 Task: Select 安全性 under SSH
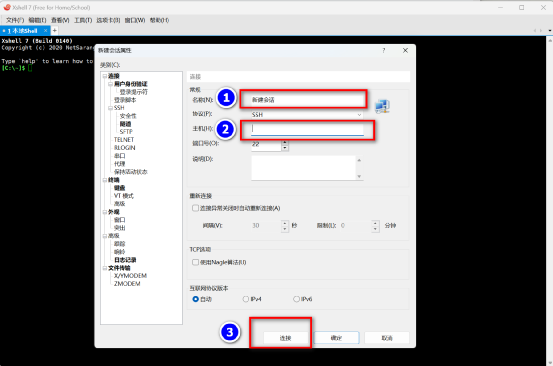point(128,116)
